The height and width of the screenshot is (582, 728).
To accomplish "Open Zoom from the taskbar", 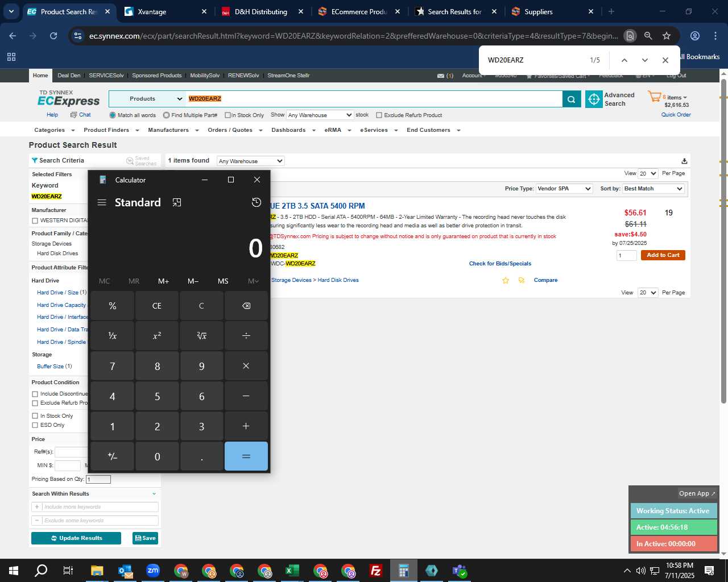I will (x=153, y=571).
